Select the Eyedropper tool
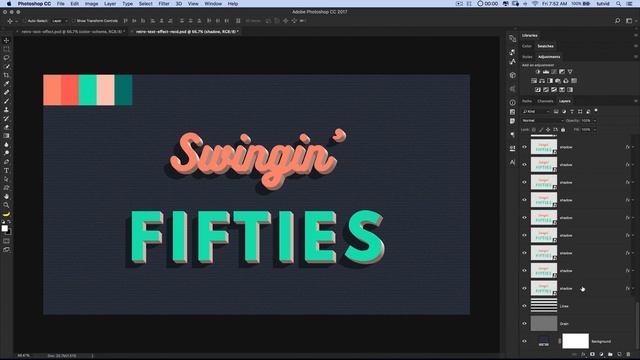640x360 pixels. point(6,84)
